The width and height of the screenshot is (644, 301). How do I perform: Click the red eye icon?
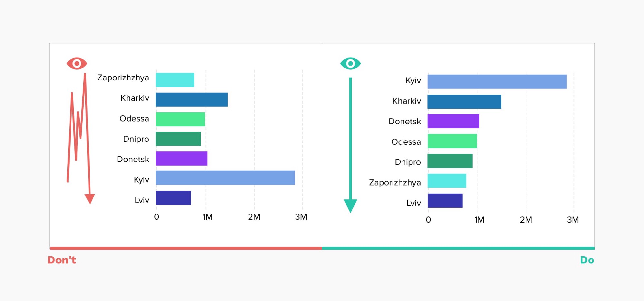point(77,64)
